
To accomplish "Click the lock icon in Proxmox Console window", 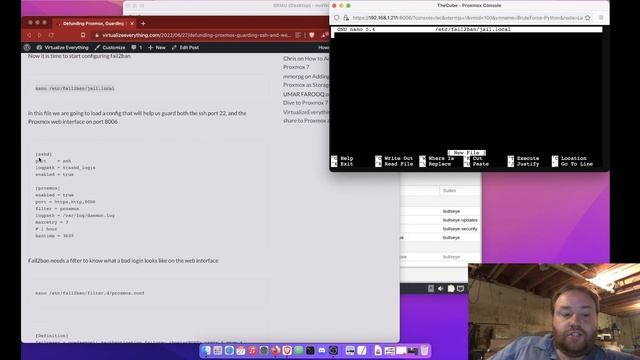I will (346, 18).
